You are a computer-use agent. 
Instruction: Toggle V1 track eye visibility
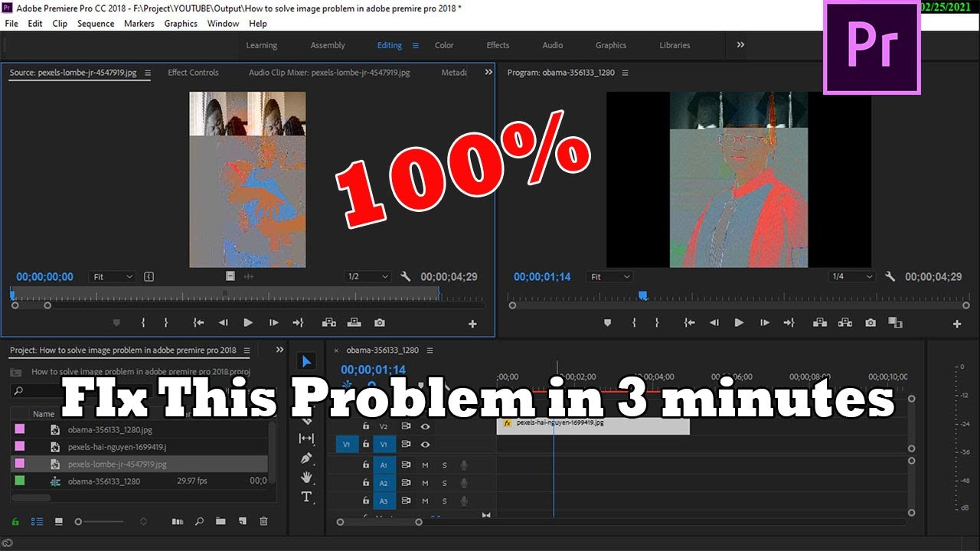425,444
